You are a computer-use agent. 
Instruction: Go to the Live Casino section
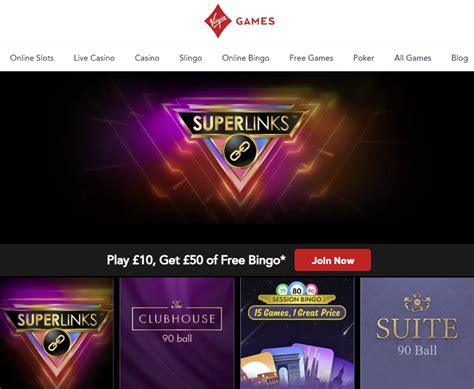click(94, 58)
